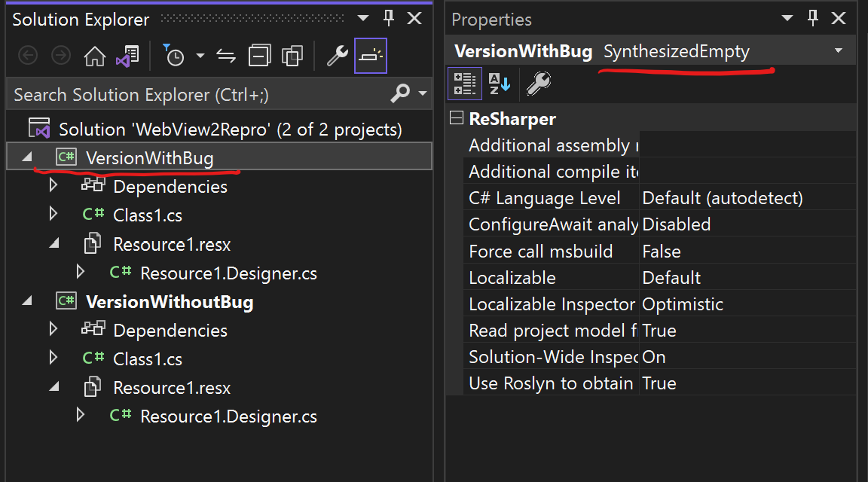Viewport: 868px width, 482px height.
Task: Collapse the VersionWithoutBug project node
Action: tap(27, 301)
